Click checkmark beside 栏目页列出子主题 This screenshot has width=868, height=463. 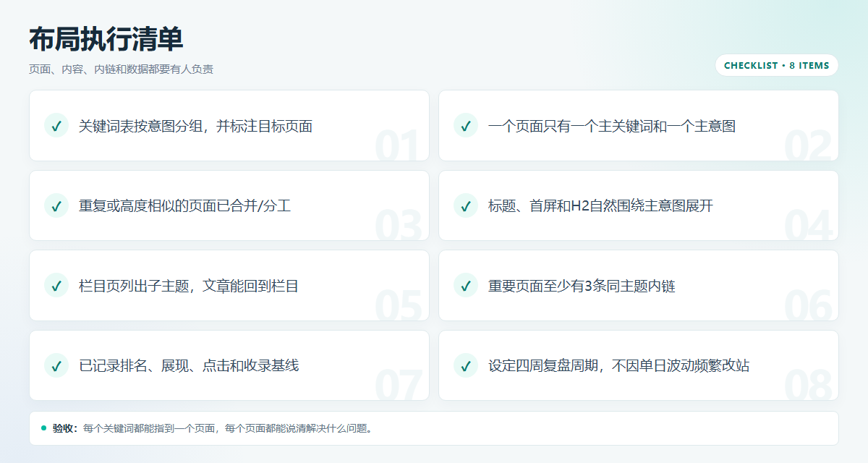(x=56, y=286)
